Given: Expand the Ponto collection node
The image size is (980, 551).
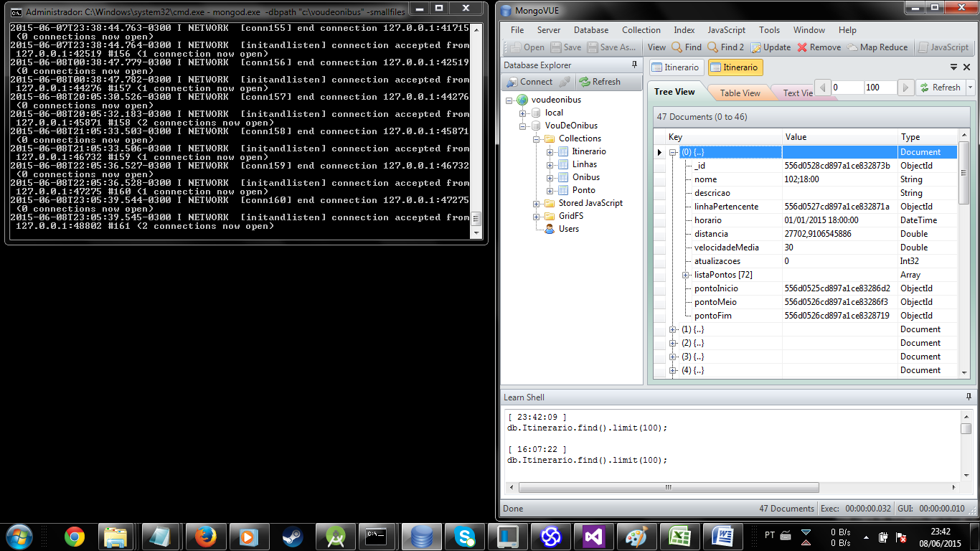Looking at the screenshot, I should 550,190.
